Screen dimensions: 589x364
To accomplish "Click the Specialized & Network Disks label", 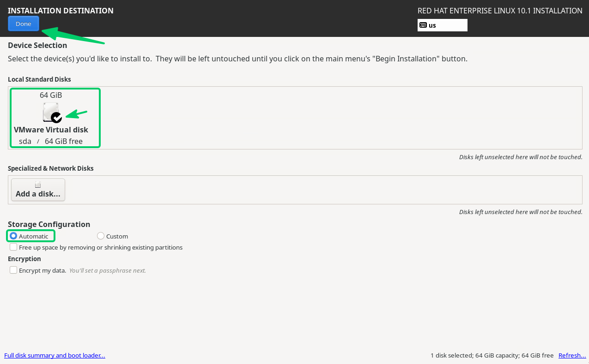I will (x=51, y=168).
